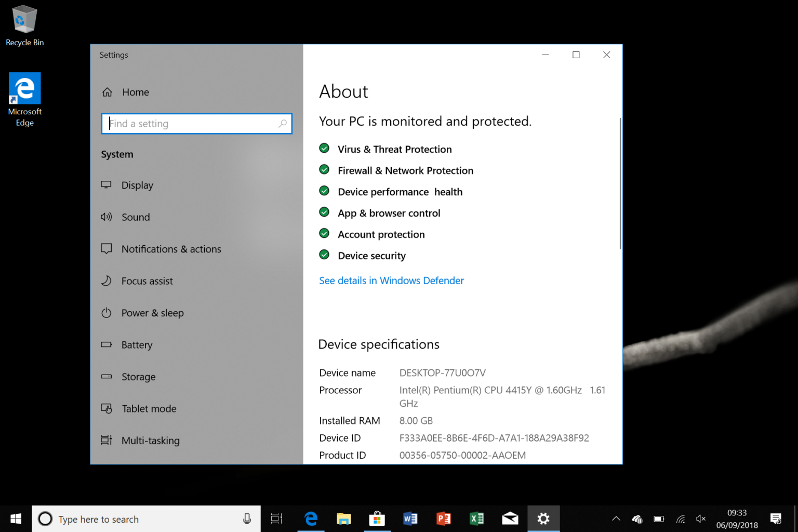Click the Storage drive icon
Viewport: 798px width, 532px height.
(107, 377)
